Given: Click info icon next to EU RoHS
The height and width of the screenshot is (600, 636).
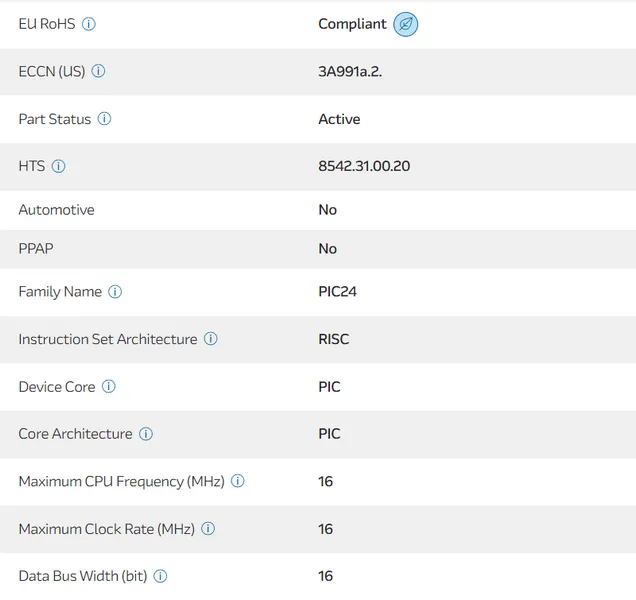Looking at the screenshot, I should pos(89,24).
